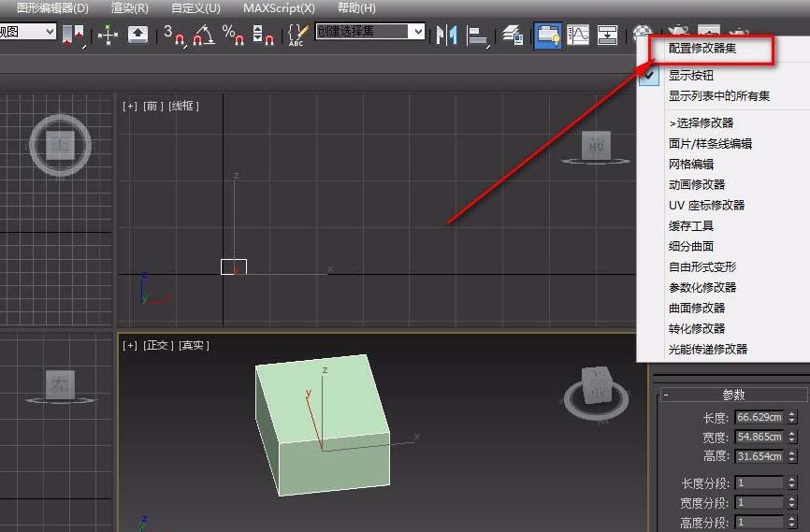Viewport: 810px width, 532px height.
Task: Open the Curve Editor from the toolbar
Action: tap(579, 35)
